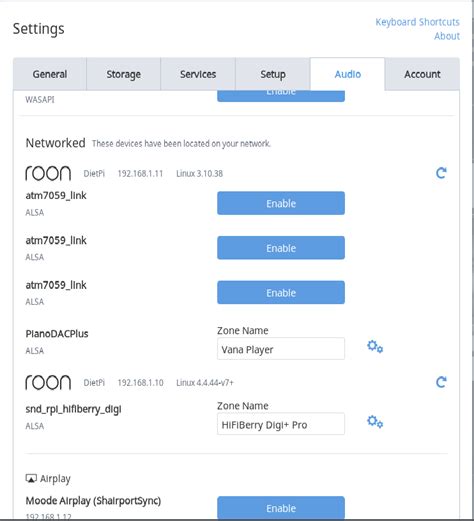Screen dimensions: 474x521
Task: Enable the first atm7059_link ALSA device
Action: [281, 203]
